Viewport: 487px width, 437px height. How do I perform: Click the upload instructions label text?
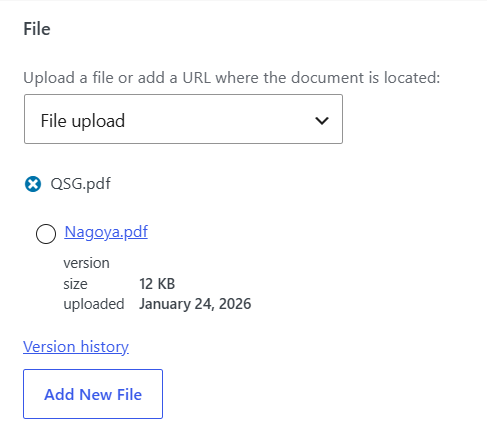click(x=232, y=78)
